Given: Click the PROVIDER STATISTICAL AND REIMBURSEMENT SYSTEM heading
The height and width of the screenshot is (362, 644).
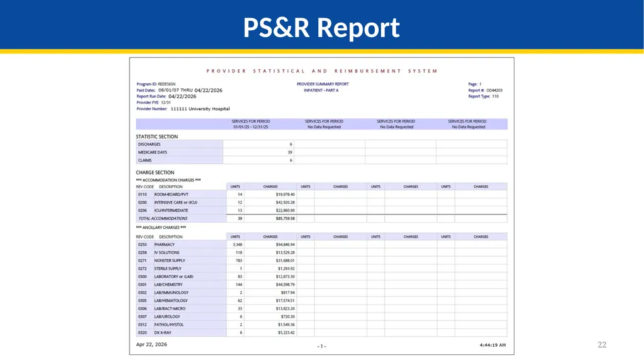Looking at the screenshot, I should [x=321, y=71].
